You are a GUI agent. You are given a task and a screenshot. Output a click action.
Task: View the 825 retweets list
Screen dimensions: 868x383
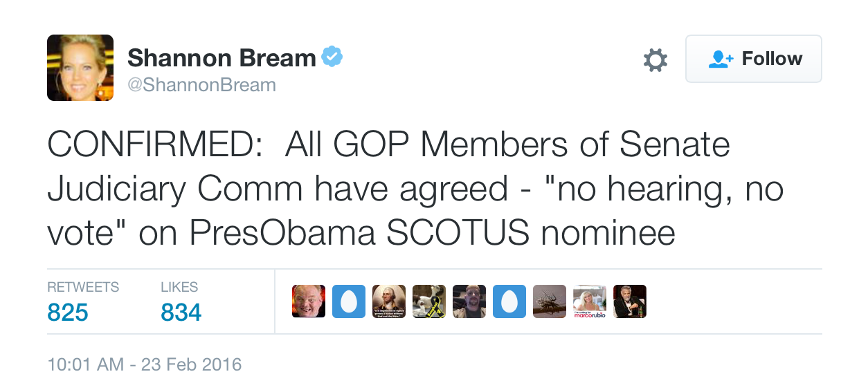coord(68,312)
